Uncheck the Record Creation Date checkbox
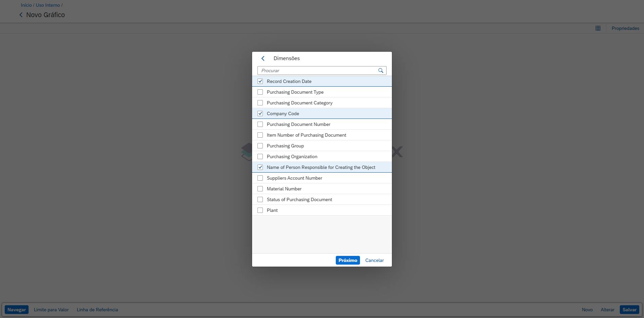The image size is (644, 318). pyautogui.click(x=260, y=81)
